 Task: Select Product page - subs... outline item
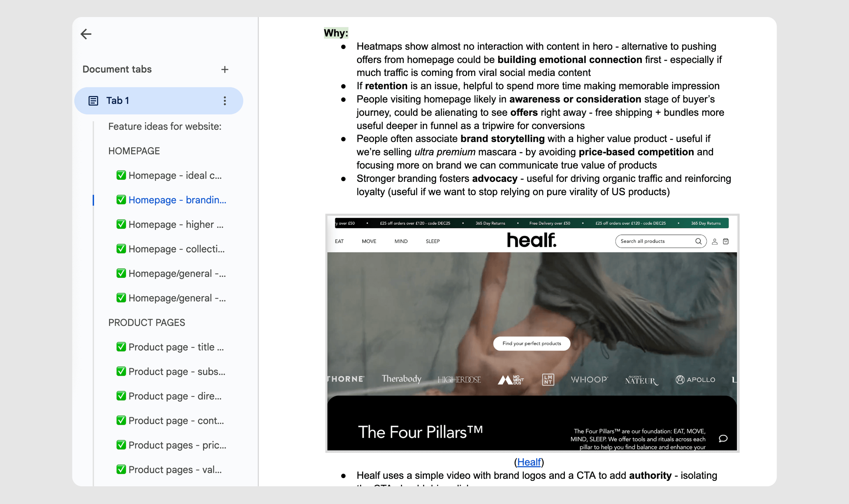coord(176,372)
